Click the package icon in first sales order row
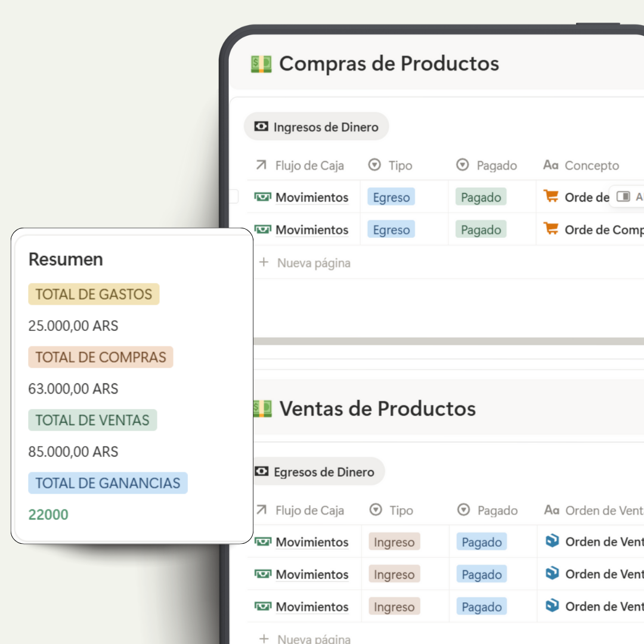Viewport: 644px width, 644px height. tap(552, 541)
